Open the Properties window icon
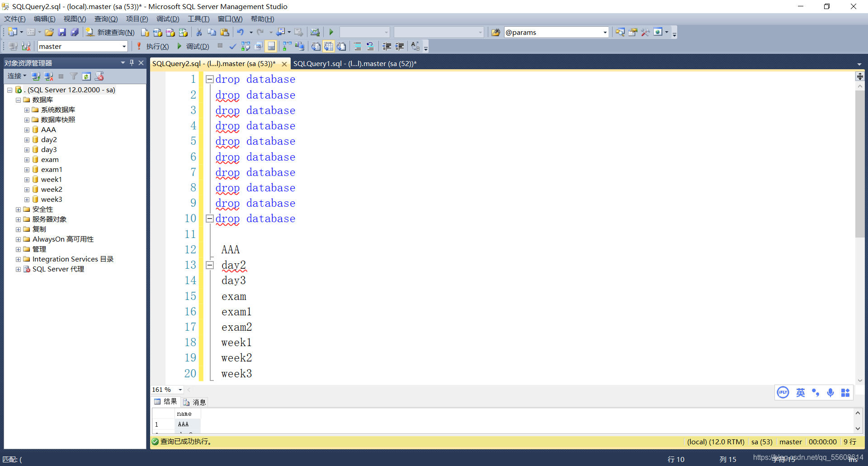 click(632, 32)
